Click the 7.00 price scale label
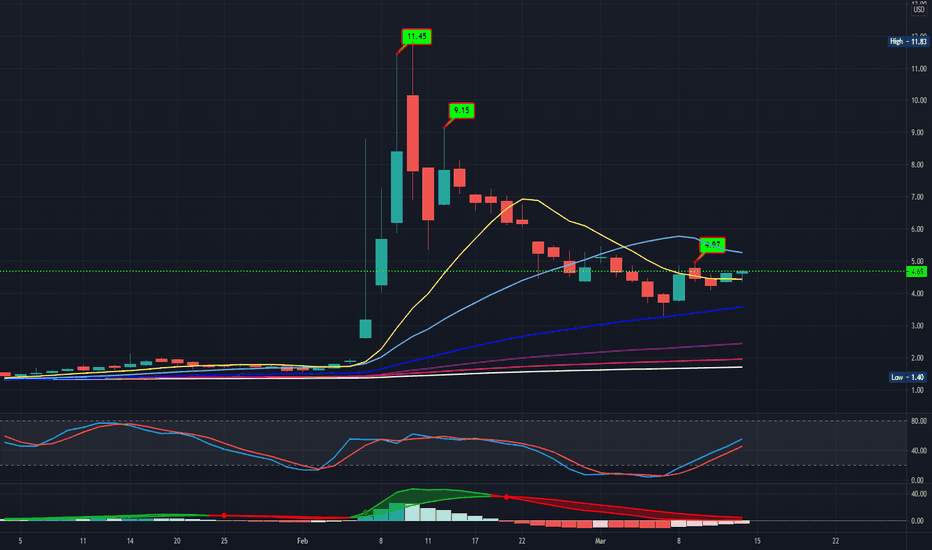The width and height of the screenshot is (932, 550). point(918,197)
